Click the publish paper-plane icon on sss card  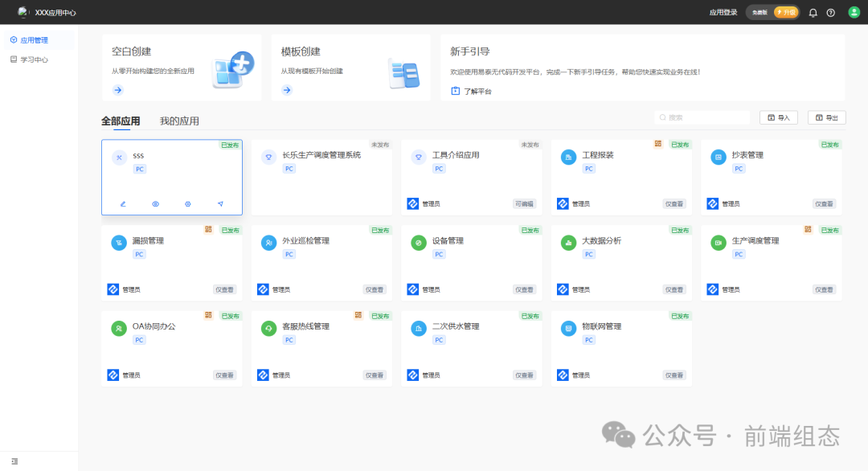(x=220, y=204)
